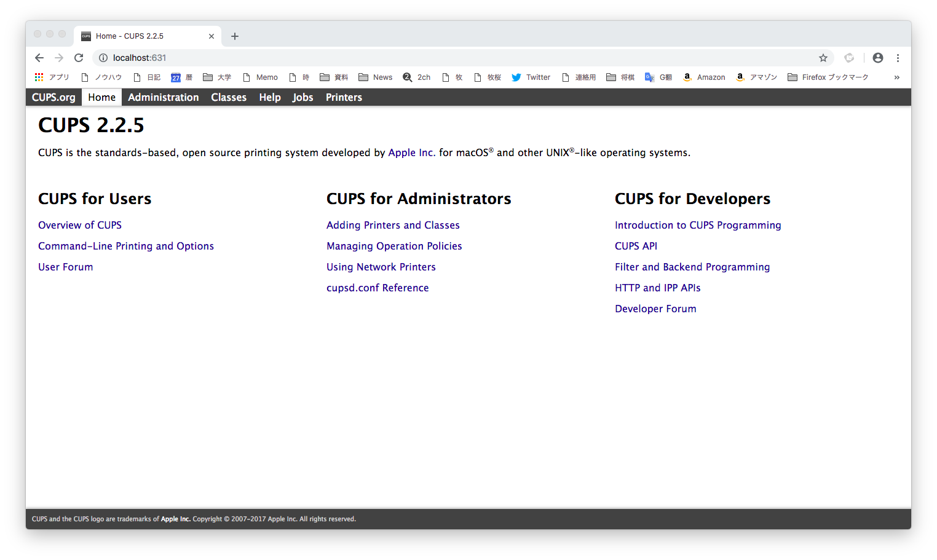
Task: Open Overview of CUPS link
Action: (80, 225)
